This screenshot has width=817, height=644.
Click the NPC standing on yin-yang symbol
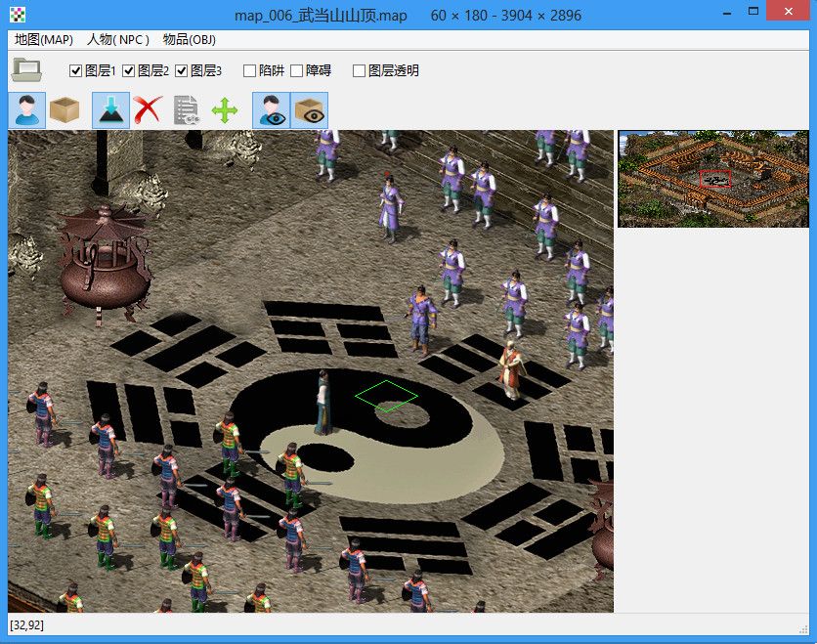coord(323,403)
